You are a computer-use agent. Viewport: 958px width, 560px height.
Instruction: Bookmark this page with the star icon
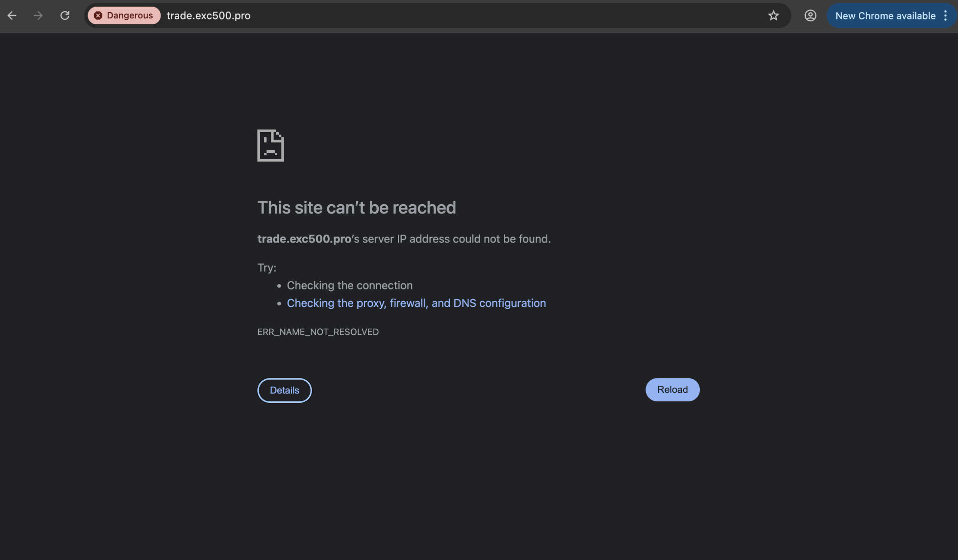point(773,16)
